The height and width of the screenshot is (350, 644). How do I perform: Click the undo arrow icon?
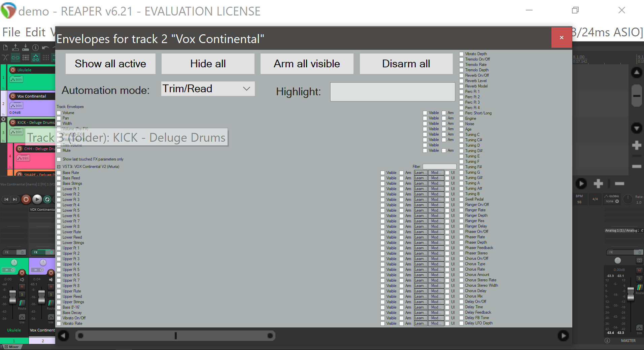[45, 47]
